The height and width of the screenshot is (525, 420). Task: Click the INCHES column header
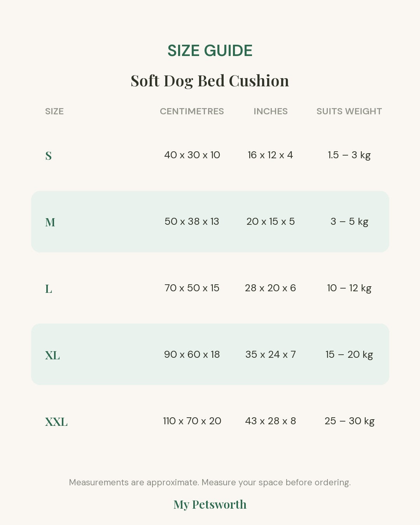coord(271,111)
